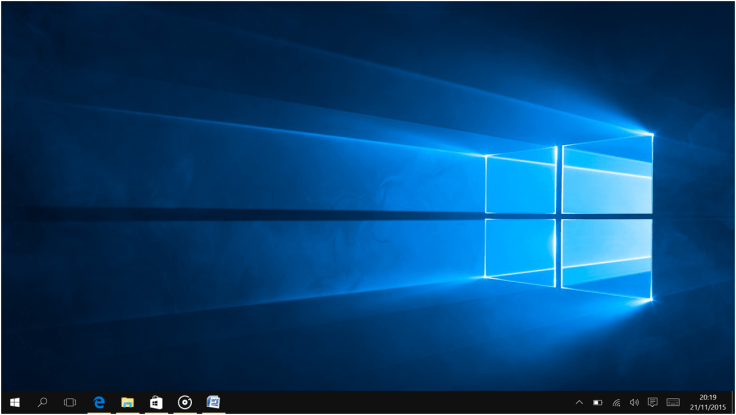Open the Wi-Fi network flyout
Screen dimensions: 736x415
pos(616,403)
